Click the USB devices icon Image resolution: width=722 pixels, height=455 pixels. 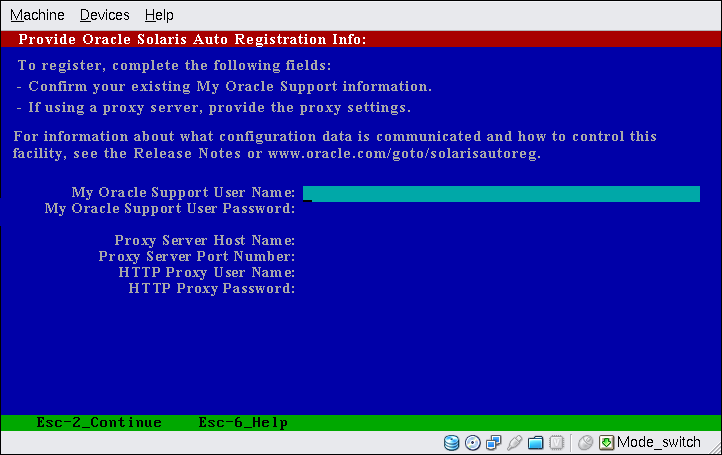[x=514, y=443]
